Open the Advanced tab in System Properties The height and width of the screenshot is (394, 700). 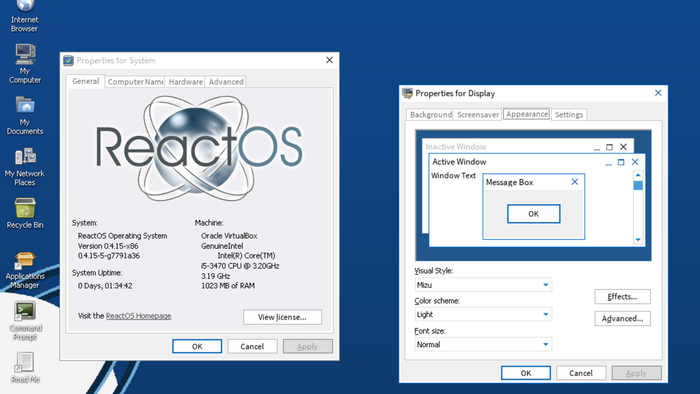pos(226,82)
